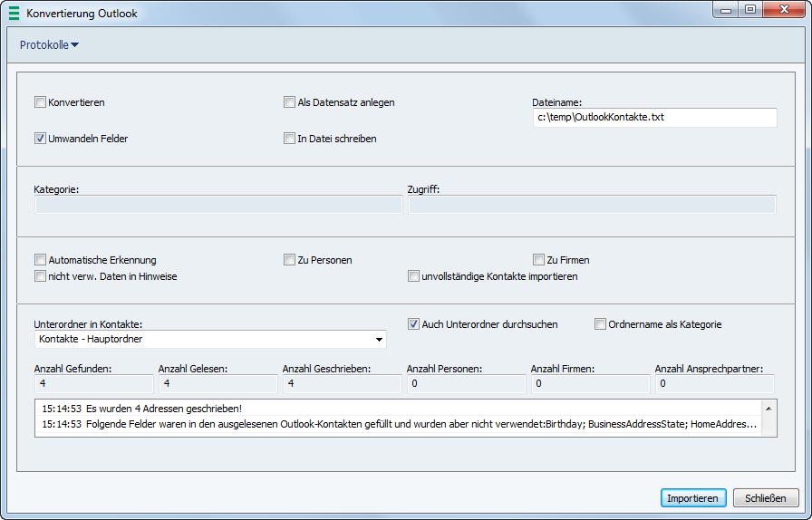This screenshot has width=812, height=520.
Task: Enable nicht verw. Daten in Hinweise
Action: (40, 276)
